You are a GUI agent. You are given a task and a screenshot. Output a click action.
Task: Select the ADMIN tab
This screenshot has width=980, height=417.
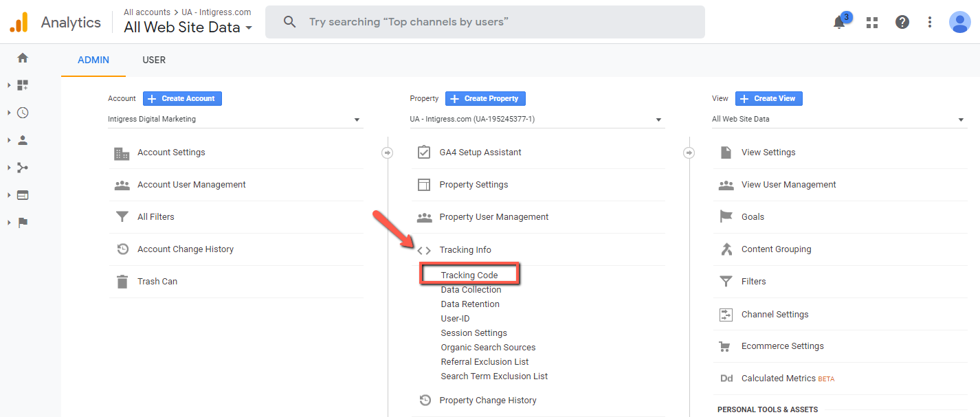point(93,60)
